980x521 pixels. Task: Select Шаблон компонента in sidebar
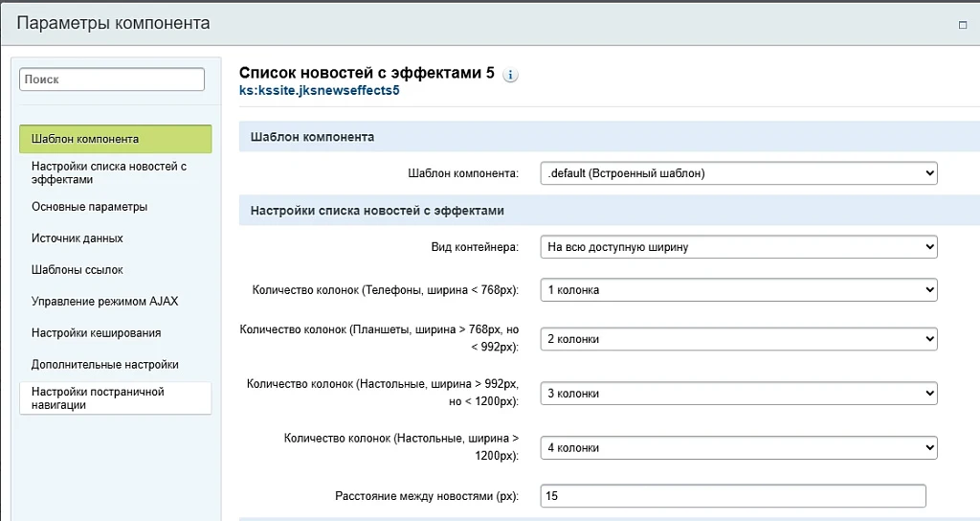click(116, 139)
